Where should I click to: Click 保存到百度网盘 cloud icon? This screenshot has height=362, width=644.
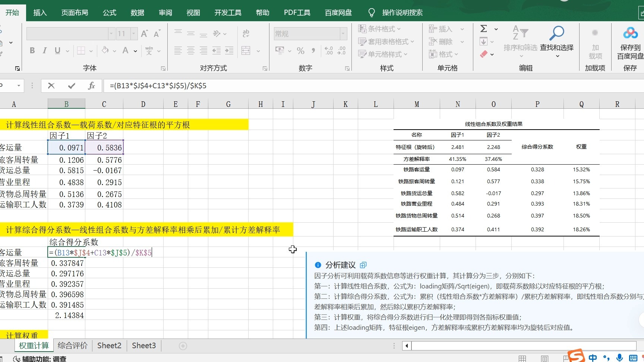click(630, 33)
